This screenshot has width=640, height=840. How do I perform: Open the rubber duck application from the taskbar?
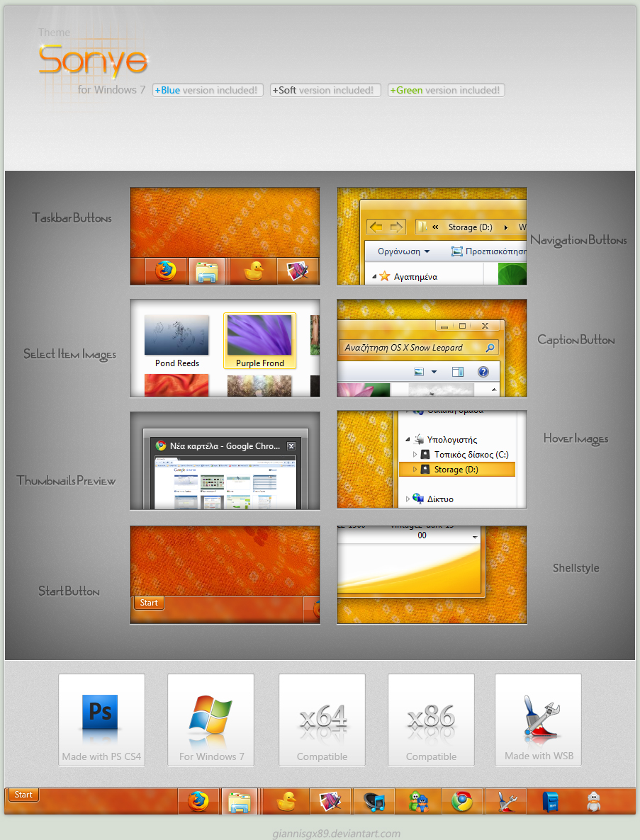coord(286,801)
